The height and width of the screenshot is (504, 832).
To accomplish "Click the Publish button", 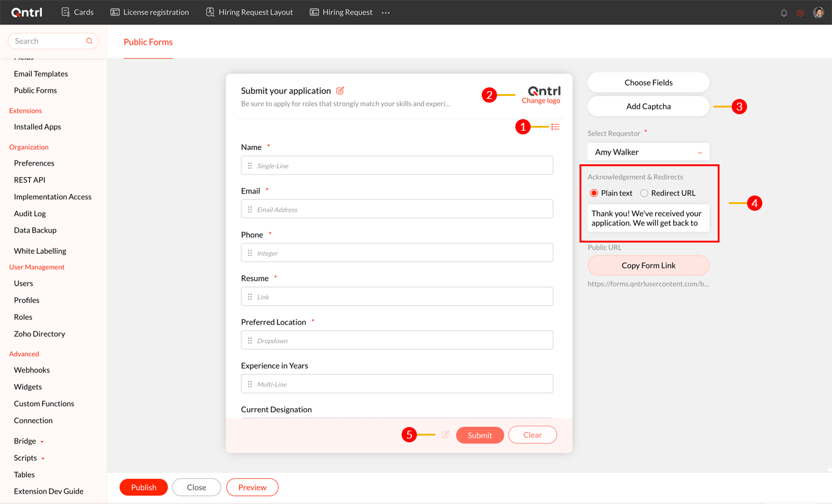I will 144,487.
